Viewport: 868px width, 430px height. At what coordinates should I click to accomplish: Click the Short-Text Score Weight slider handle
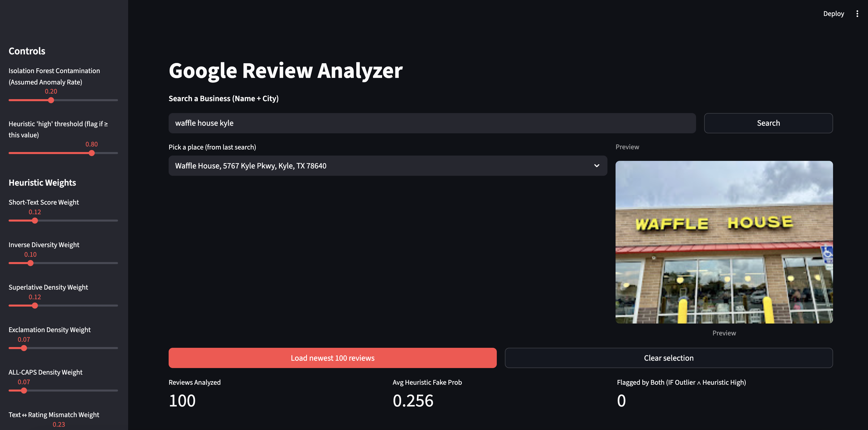point(35,221)
